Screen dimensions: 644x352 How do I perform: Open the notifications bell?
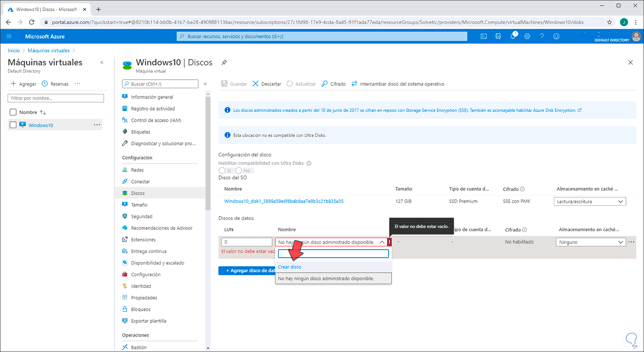coord(513,36)
